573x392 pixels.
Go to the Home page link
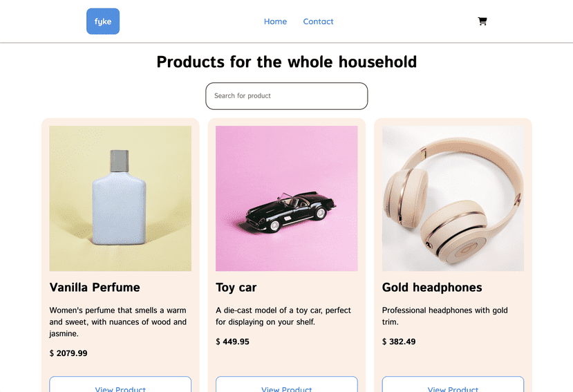click(276, 21)
